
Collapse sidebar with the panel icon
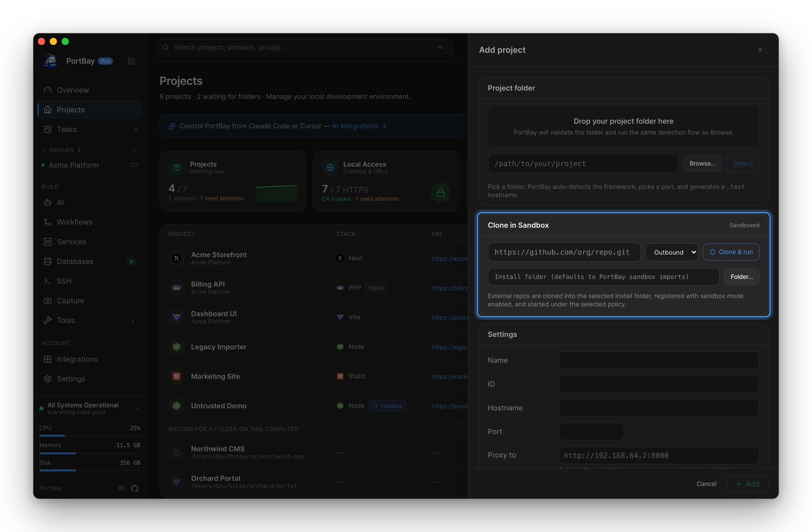point(131,61)
